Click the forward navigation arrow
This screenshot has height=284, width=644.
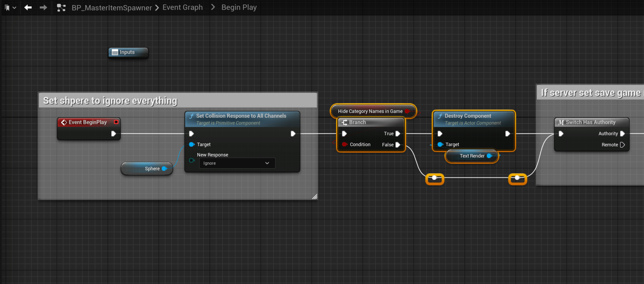[43, 7]
